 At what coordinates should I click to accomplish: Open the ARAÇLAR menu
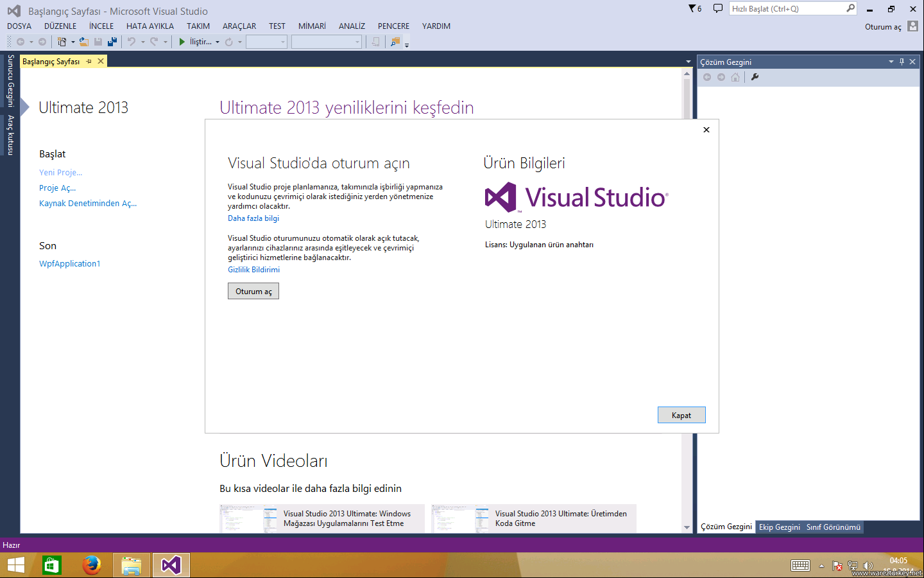(x=239, y=26)
